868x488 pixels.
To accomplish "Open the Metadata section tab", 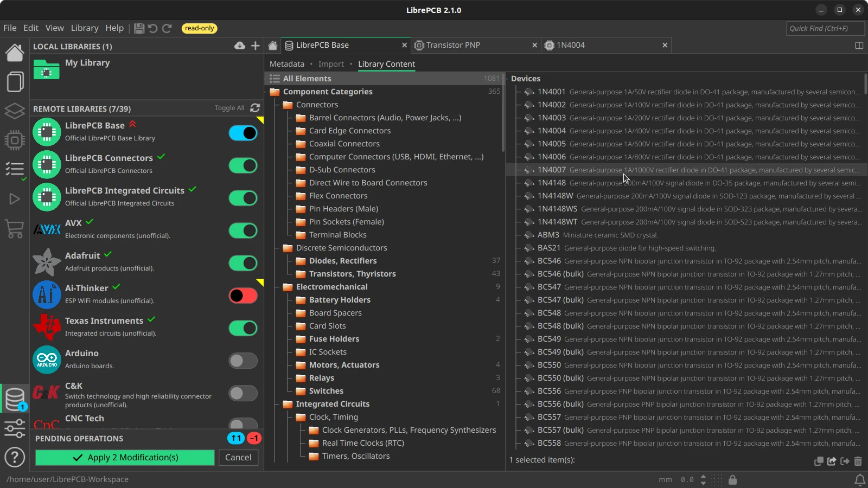I will click(x=287, y=64).
